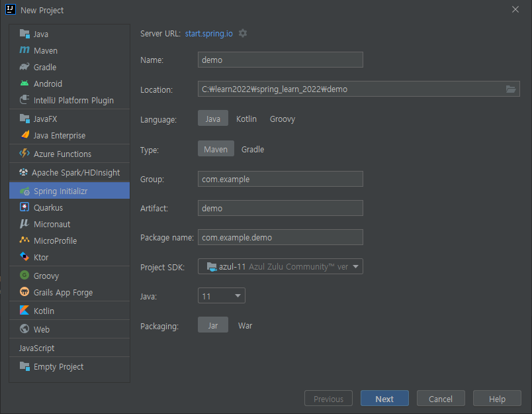Click the Quarkus icon
This screenshot has width=532, height=414.
24,207
